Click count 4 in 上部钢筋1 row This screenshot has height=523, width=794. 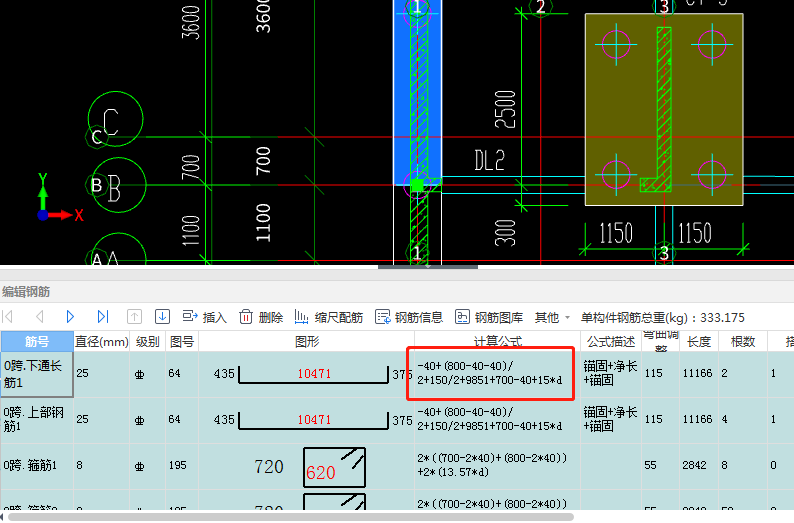point(725,420)
